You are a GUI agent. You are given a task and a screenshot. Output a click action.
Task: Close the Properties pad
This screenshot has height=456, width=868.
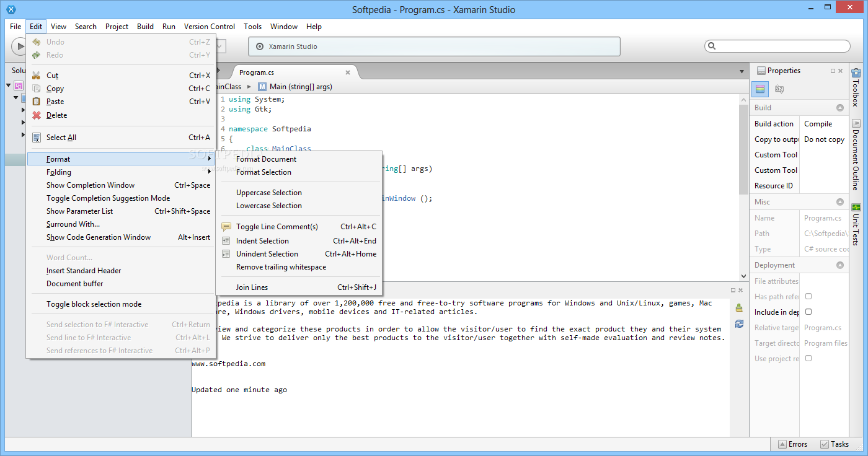[841, 71]
